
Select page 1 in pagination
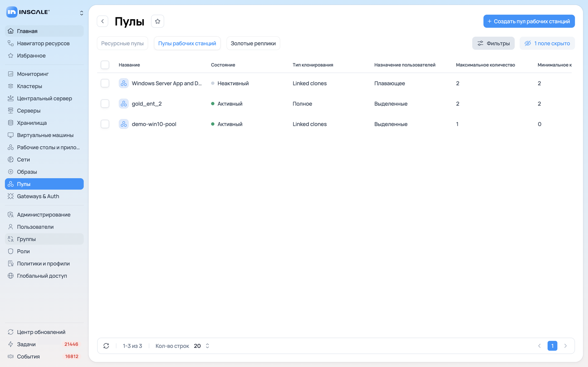(552, 346)
